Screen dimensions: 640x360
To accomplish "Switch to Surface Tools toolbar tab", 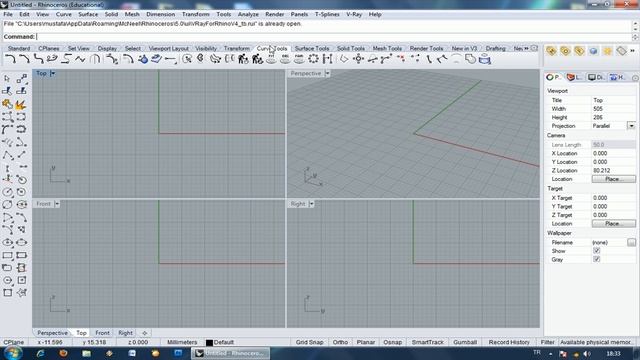I will (312, 48).
